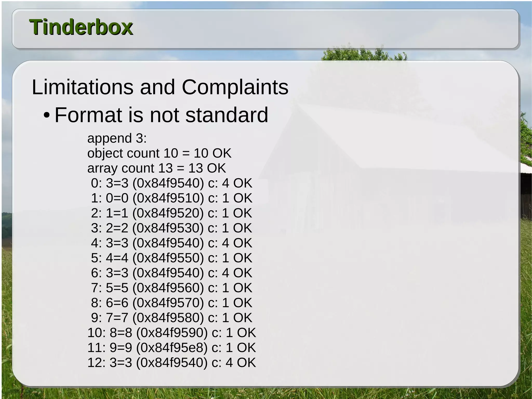The height and width of the screenshot is (399, 532).
Task: Click row 9: 7=7 (0x84f9580)
Action: (171, 318)
